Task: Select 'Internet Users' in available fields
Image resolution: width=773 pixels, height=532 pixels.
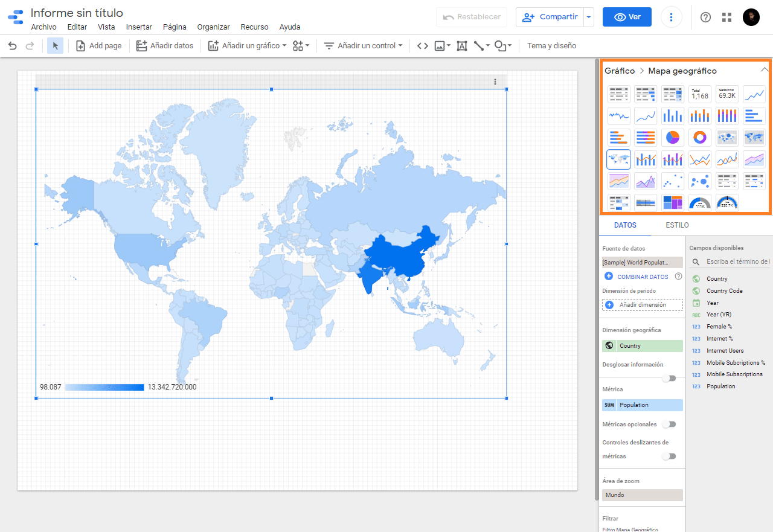Action: 725,351
